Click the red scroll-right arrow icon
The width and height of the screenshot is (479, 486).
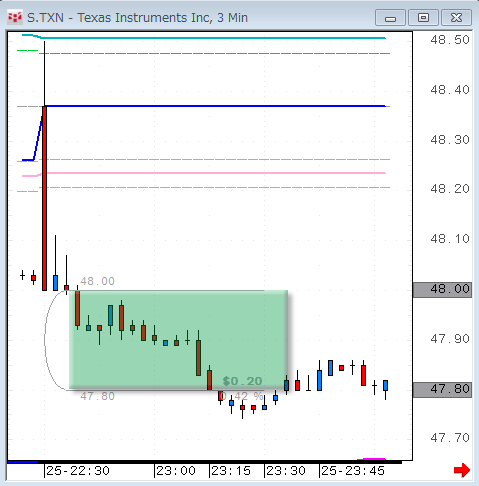click(x=462, y=470)
